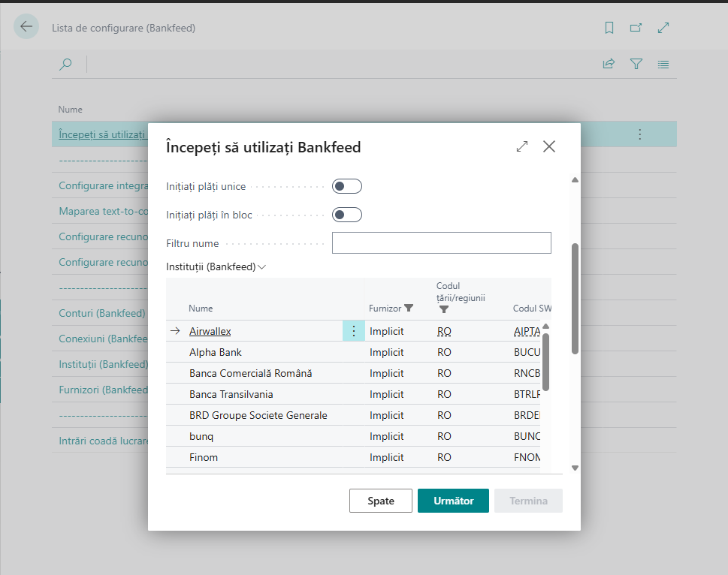Open the filter pane in the background list

coord(636,64)
